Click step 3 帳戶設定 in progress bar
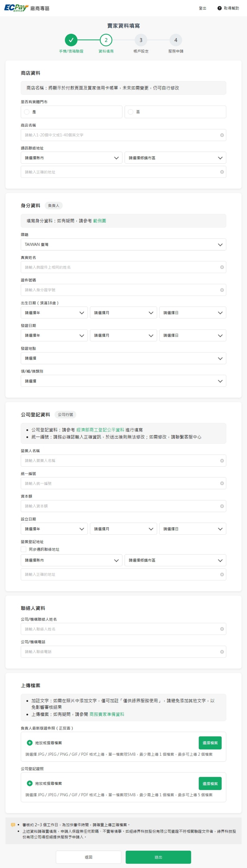 [x=141, y=40]
